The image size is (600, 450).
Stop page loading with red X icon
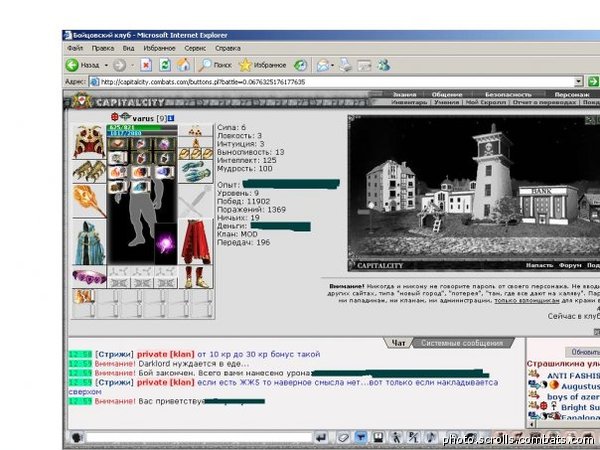pos(146,65)
